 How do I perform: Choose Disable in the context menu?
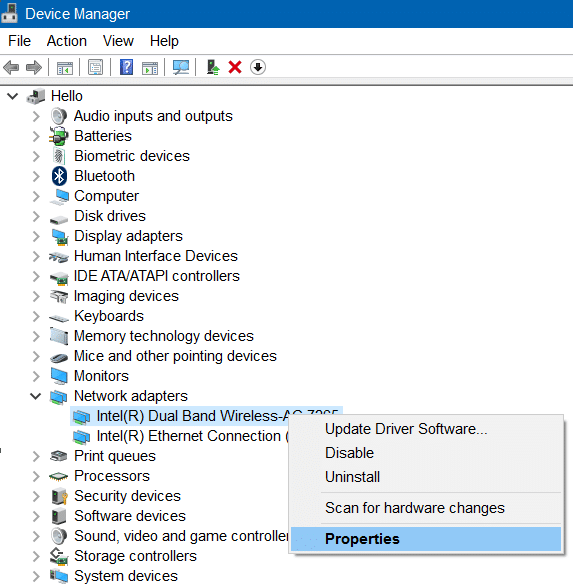point(426,453)
